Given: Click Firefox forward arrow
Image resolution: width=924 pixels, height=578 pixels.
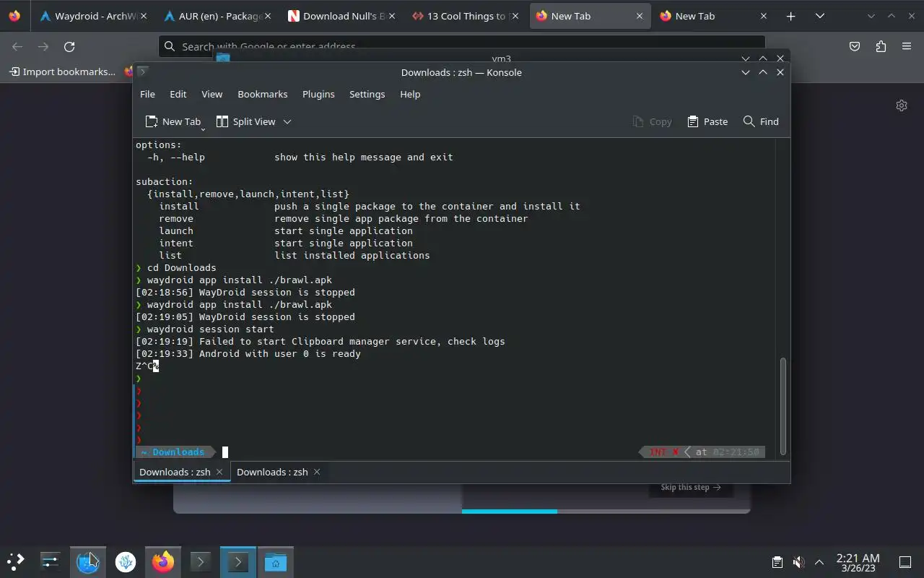Looking at the screenshot, I should (x=43, y=46).
